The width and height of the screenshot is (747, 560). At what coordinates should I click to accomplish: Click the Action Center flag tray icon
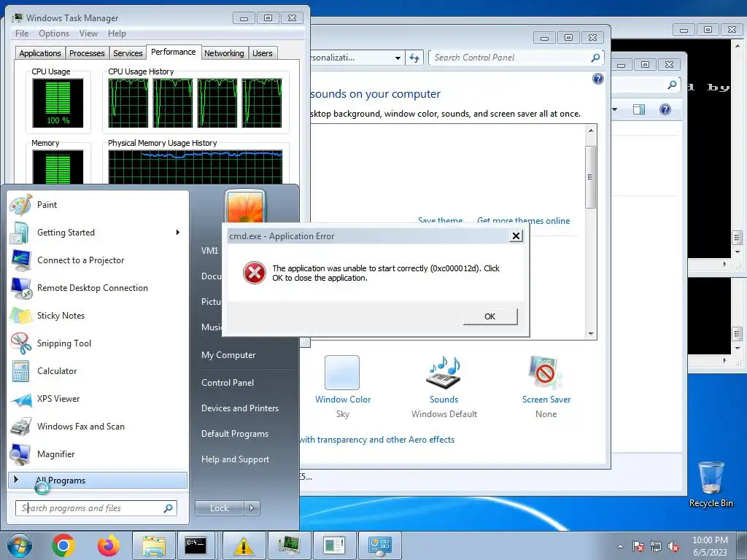pos(638,546)
